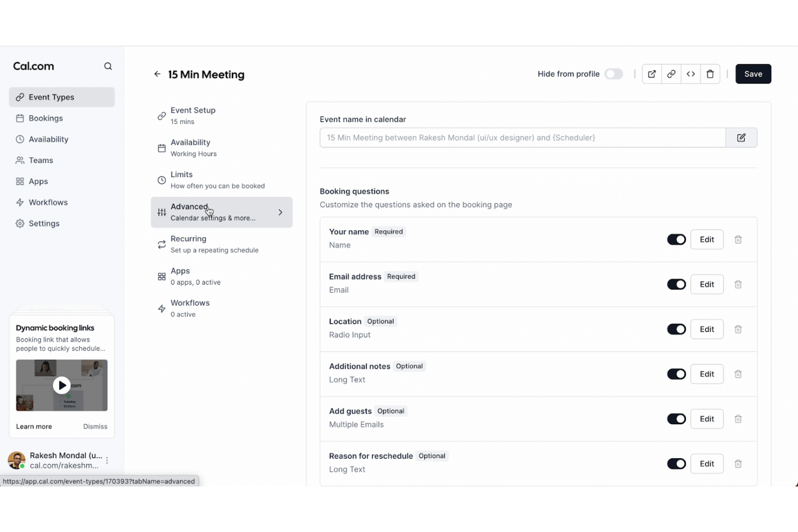Viewport: 798px width, 532px height.
Task: Open more options on Rakesh Mondal profile
Action: pyautogui.click(x=107, y=460)
